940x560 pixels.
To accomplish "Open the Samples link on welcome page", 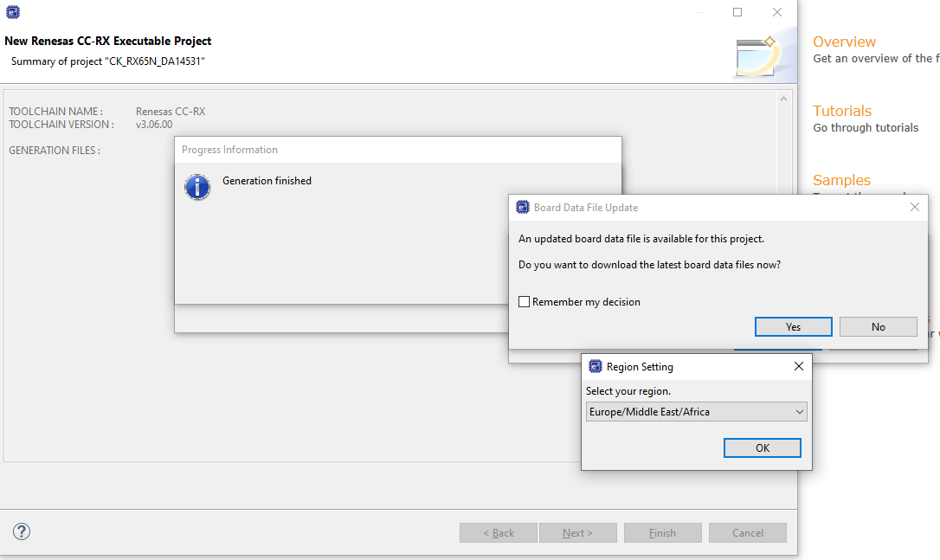I will (841, 180).
